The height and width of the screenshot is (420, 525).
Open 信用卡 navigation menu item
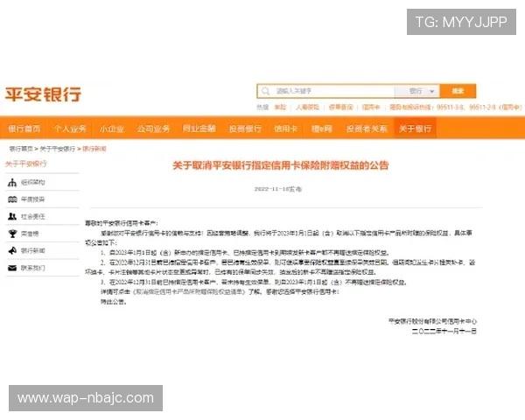(285, 129)
